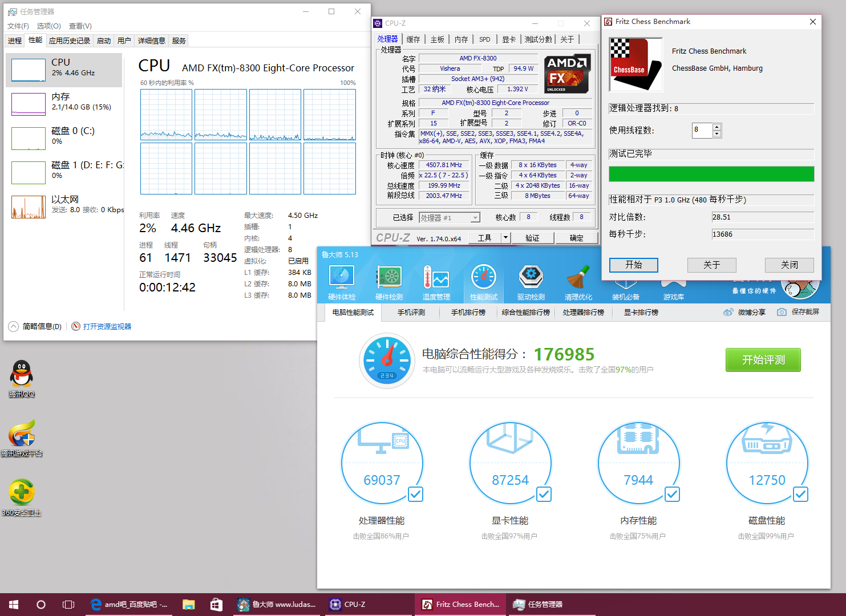Open the 手机评测 tab in 鲁大师
This screenshot has height=616, width=846.
coord(411,312)
